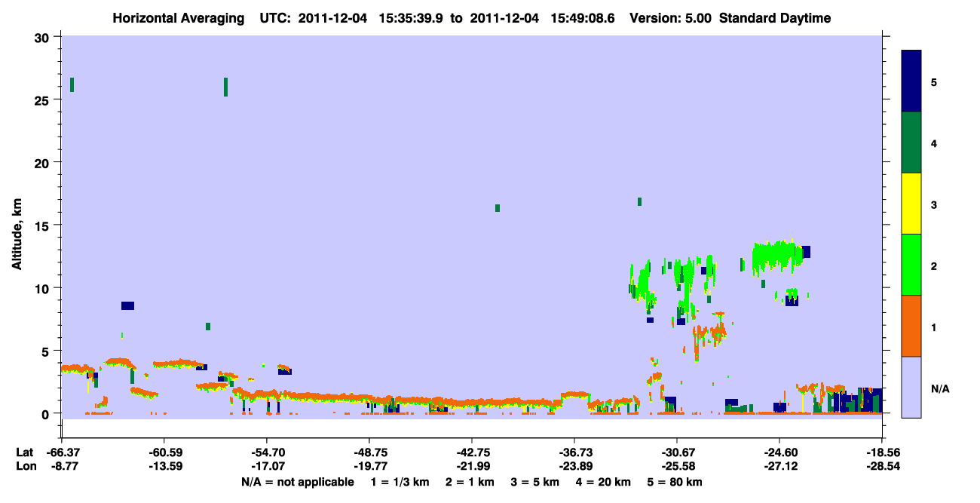Click 'Standard Daytime' in the title

point(775,19)
